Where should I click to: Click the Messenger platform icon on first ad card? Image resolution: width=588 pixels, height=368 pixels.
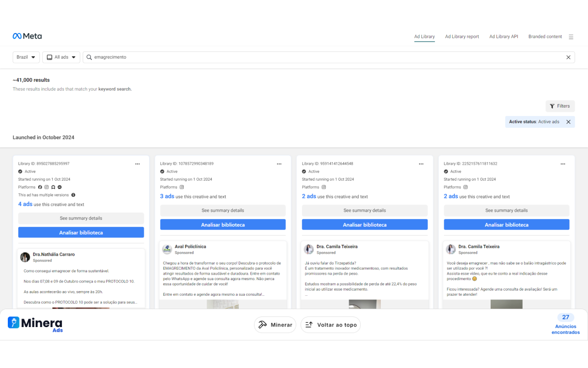pyautogui.click(x=60, y=187)
